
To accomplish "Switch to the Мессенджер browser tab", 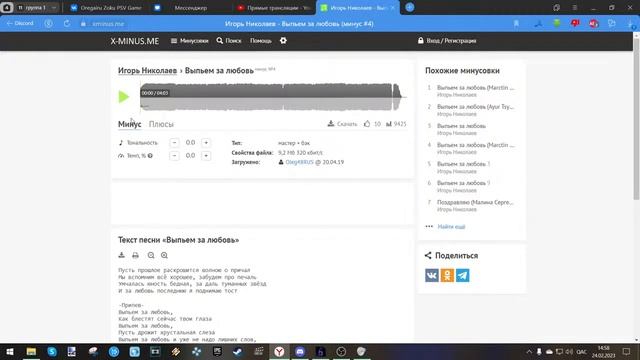I will pyautogui.click(x=190, y=7).
